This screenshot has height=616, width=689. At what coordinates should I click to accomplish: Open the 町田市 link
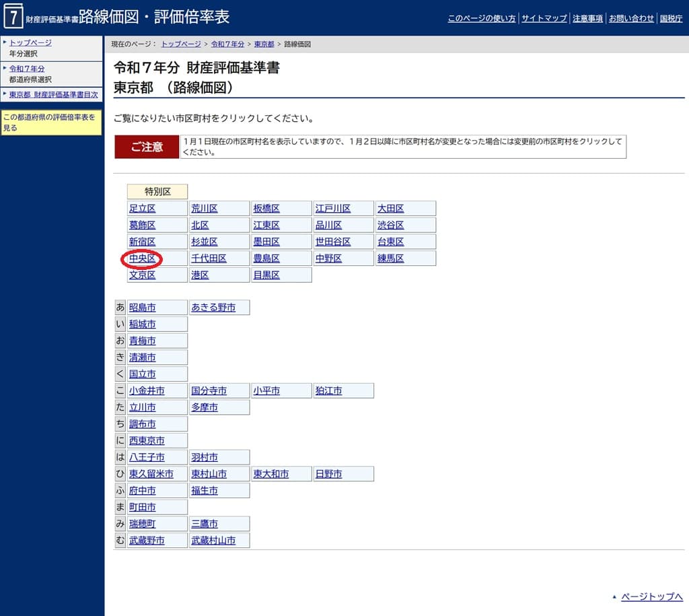(x=143, y=508)
